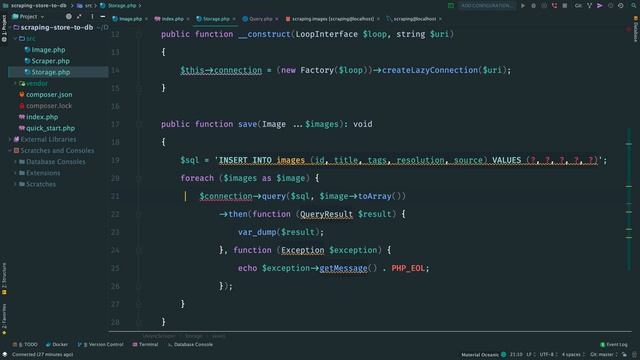Collapse Scratches and Consoles node

coord(10,151)
